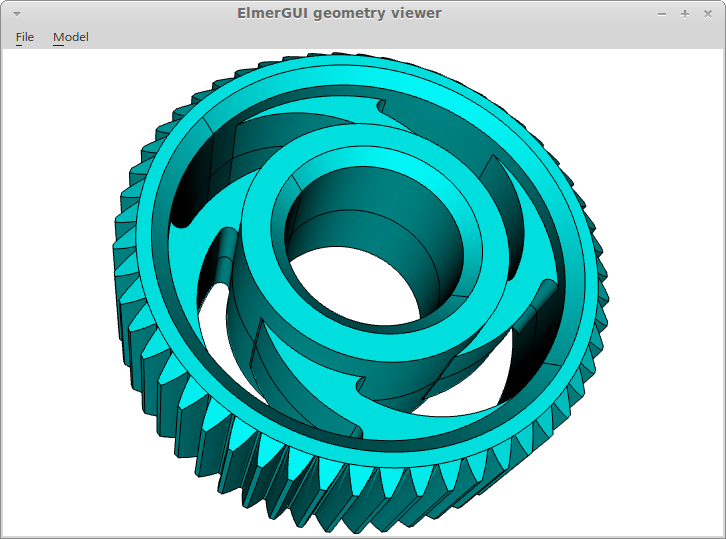Open the Model menu
The image size is (726, 539).
(70, 37)
